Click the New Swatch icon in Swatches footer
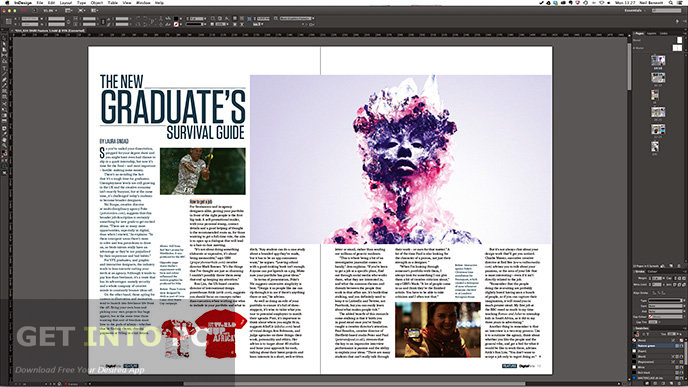The image size is (688, 387). (671, 383)
